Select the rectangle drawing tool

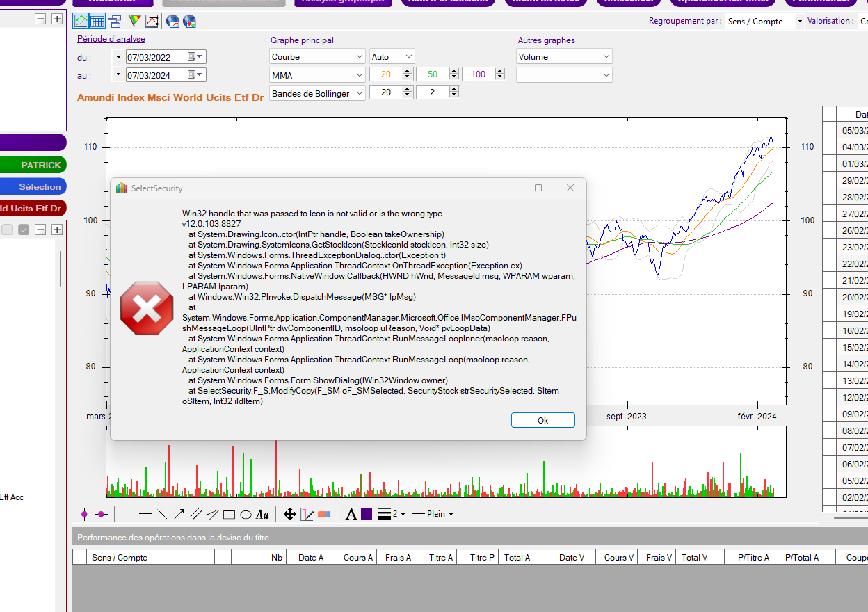coord(229,515)
